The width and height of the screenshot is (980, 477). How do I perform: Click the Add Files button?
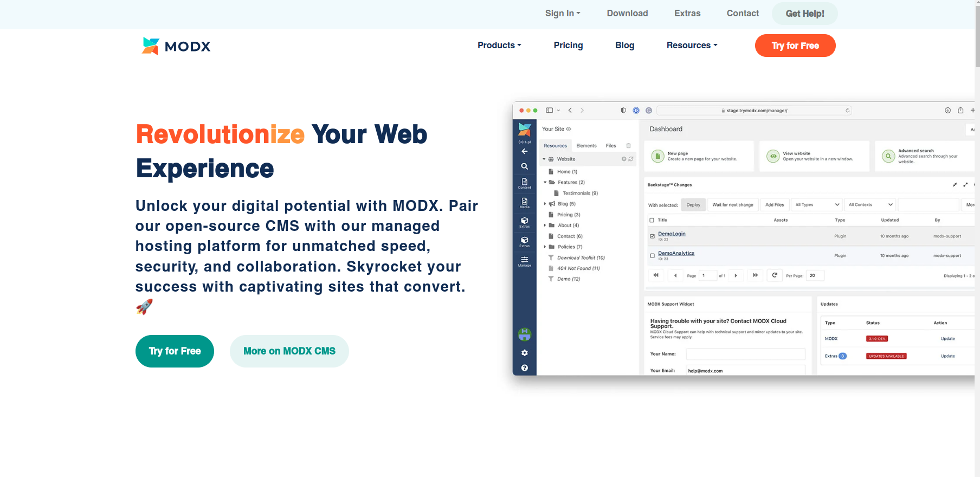click(x=775, y=205)
